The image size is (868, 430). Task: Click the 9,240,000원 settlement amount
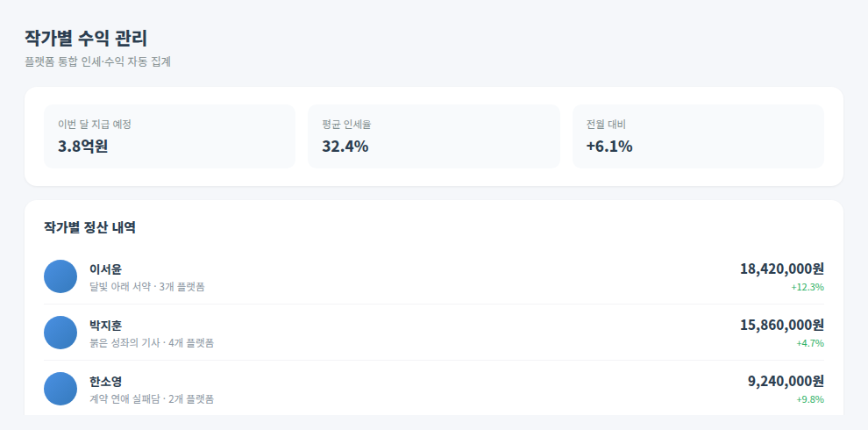point(786,381)
